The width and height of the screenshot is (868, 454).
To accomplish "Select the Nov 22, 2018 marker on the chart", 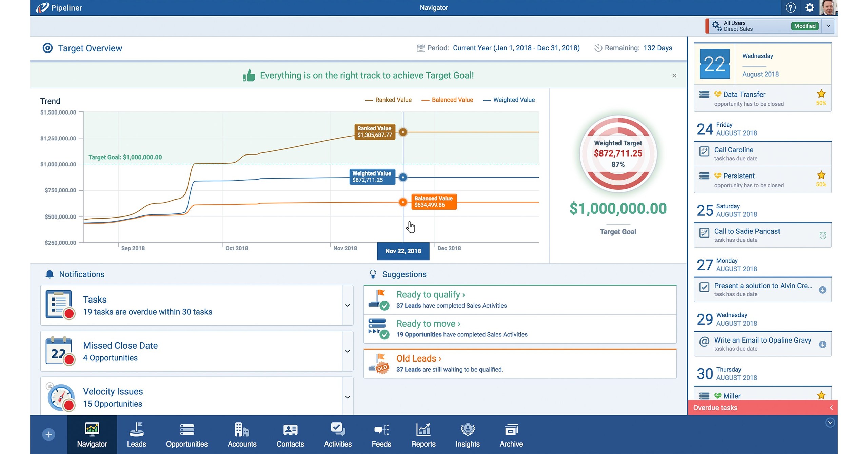I will [403, 251].
